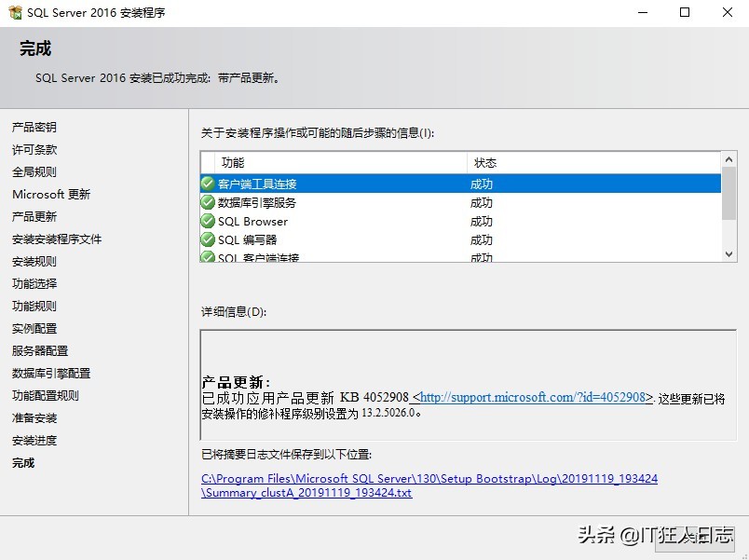This screenshot has height=560, width=749.
Task: Click 成功 status for SQL Browser
Action: tap(482, 221)
